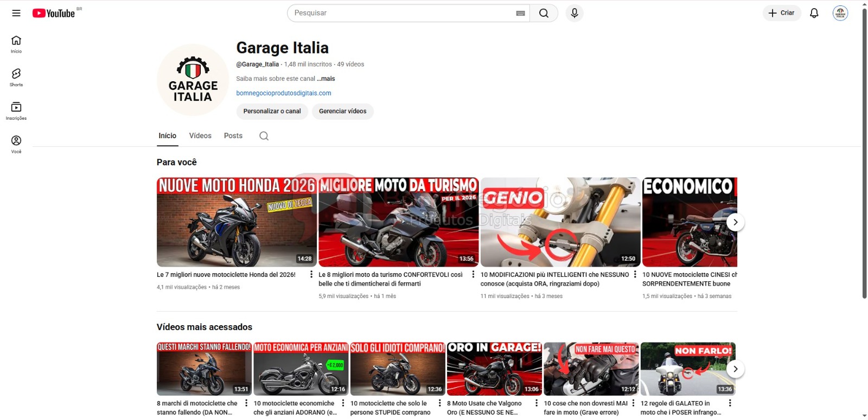Click the Garage Italia channel logo
This screenshot has width=868, height=420.
(x=193, y=80)
